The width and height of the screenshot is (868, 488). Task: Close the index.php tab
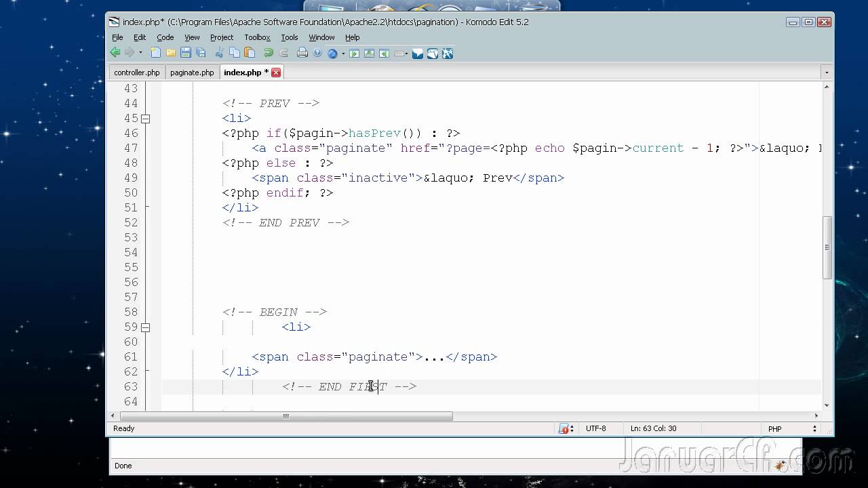[x=276, y=73]
